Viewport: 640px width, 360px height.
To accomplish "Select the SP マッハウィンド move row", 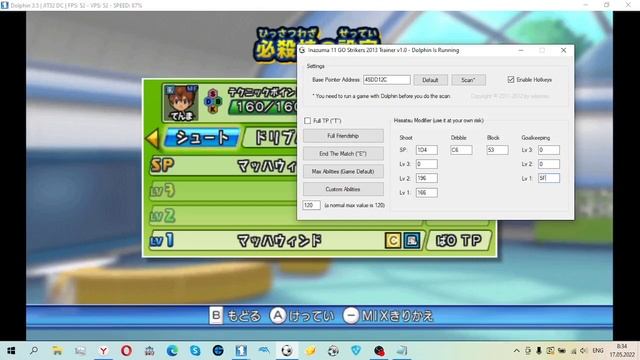I will click(x=223, y=166).
